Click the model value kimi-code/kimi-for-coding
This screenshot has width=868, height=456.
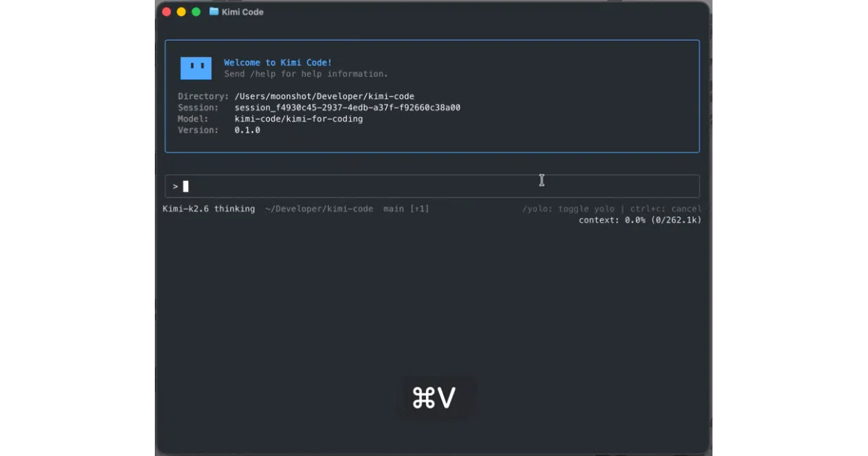[299, 119]
